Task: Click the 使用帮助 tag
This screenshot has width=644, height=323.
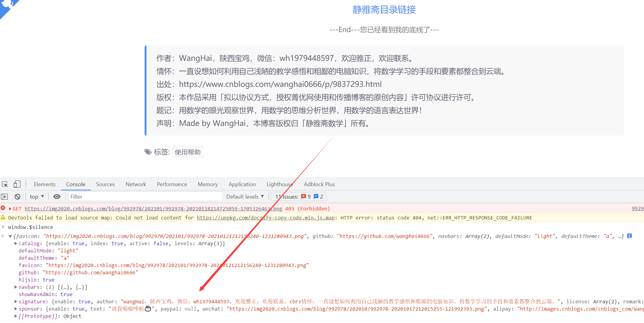Action: [x=188, y=152]
